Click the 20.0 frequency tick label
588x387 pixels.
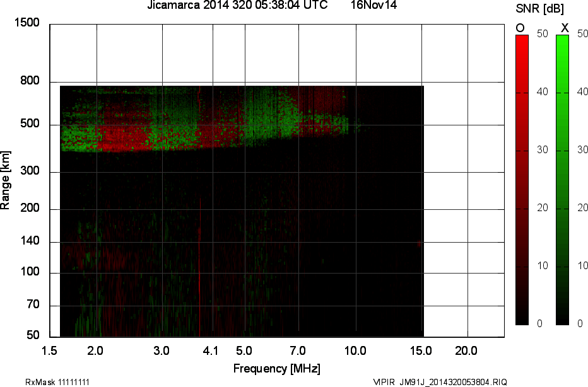coord(466,351)
